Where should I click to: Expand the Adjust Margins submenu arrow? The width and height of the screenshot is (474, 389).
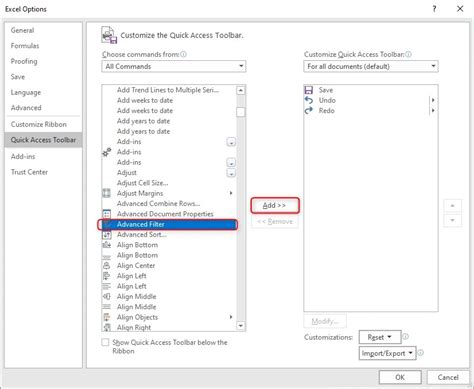[x=231, y=193]
